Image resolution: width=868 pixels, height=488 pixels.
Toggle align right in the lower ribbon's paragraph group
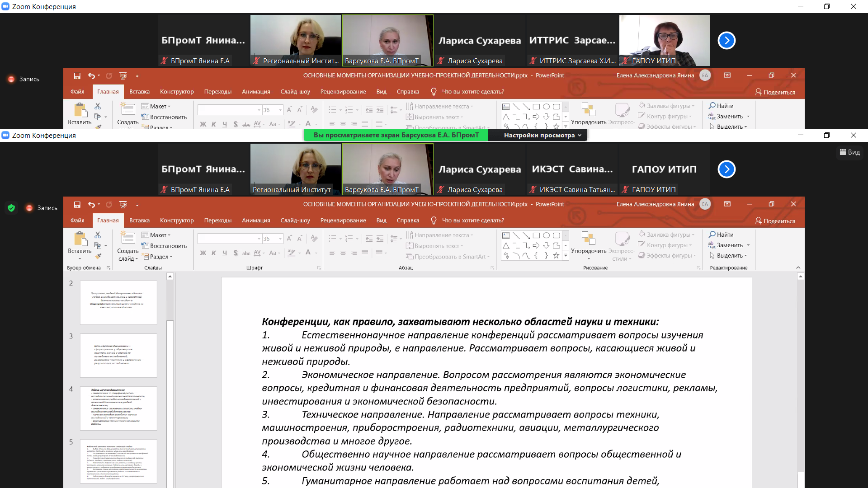pyautogui.click(x=354, y=253)
